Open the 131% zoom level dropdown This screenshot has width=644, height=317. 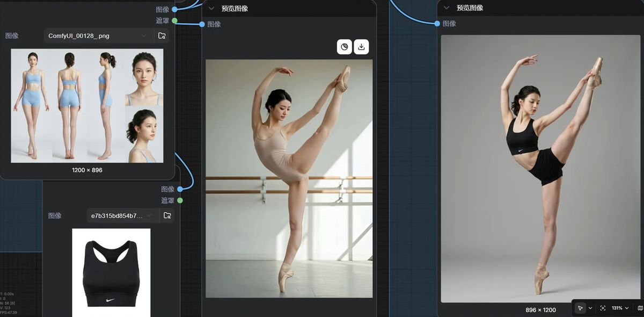pyautogui.click(x=620, y=308)
